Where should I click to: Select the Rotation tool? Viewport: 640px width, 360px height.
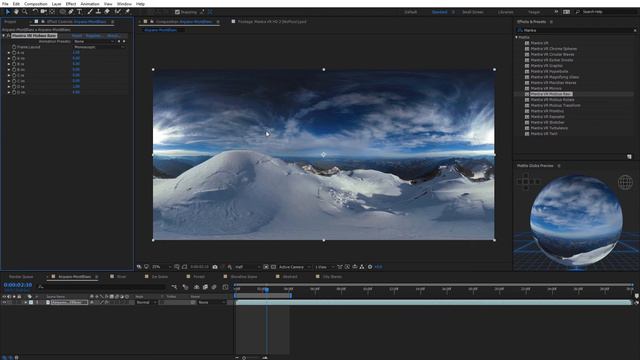[x=35, y=12]
